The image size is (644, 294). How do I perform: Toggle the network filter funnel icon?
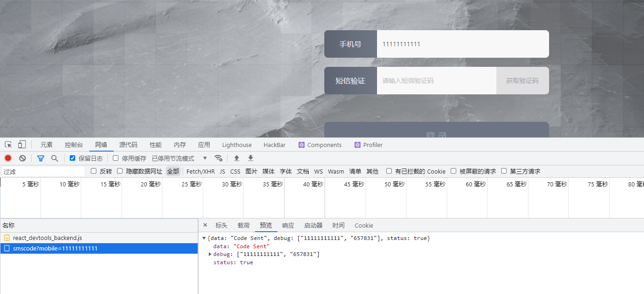pyautogui.click(x=41, y=158)
